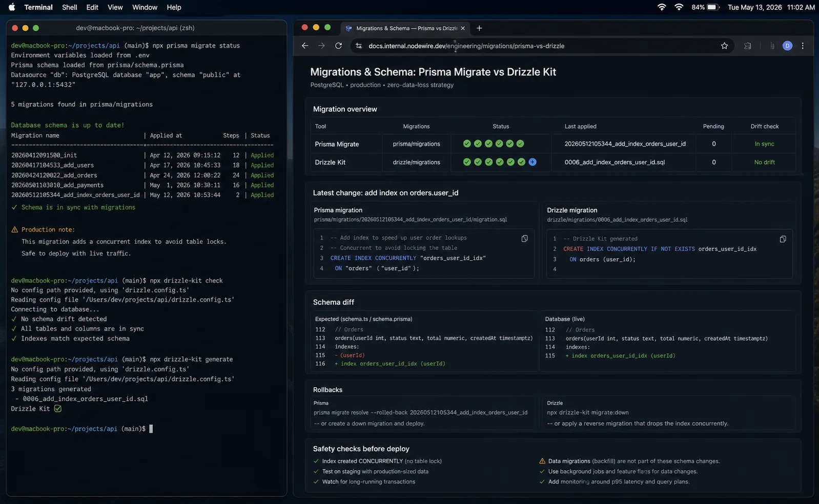The width and height of the screenshot is (819, 504).
Task: Click the Add monitoring around p95 latency item
Action: point(619,481)
